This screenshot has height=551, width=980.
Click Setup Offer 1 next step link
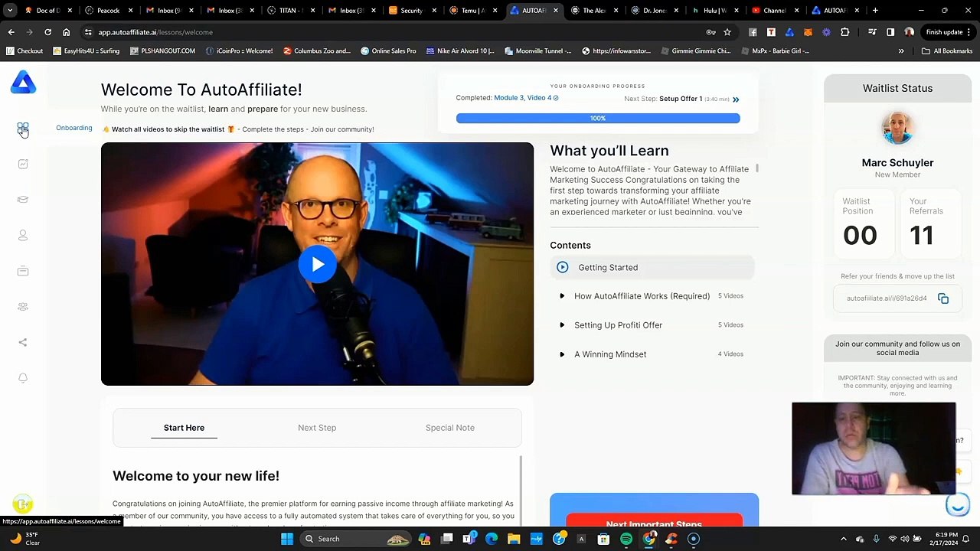pos(681,99)
